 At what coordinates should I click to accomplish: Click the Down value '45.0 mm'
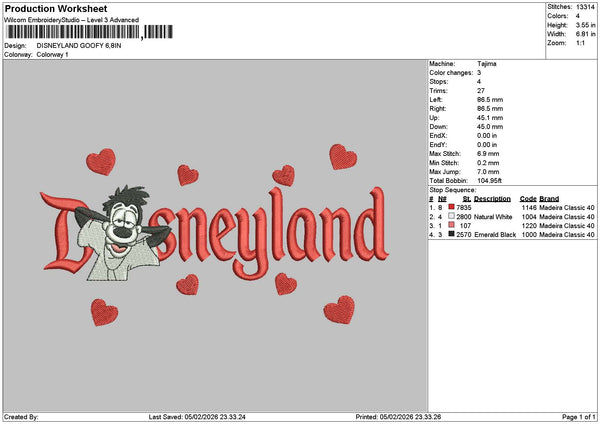pyautogui.click(x=490, y=127)
